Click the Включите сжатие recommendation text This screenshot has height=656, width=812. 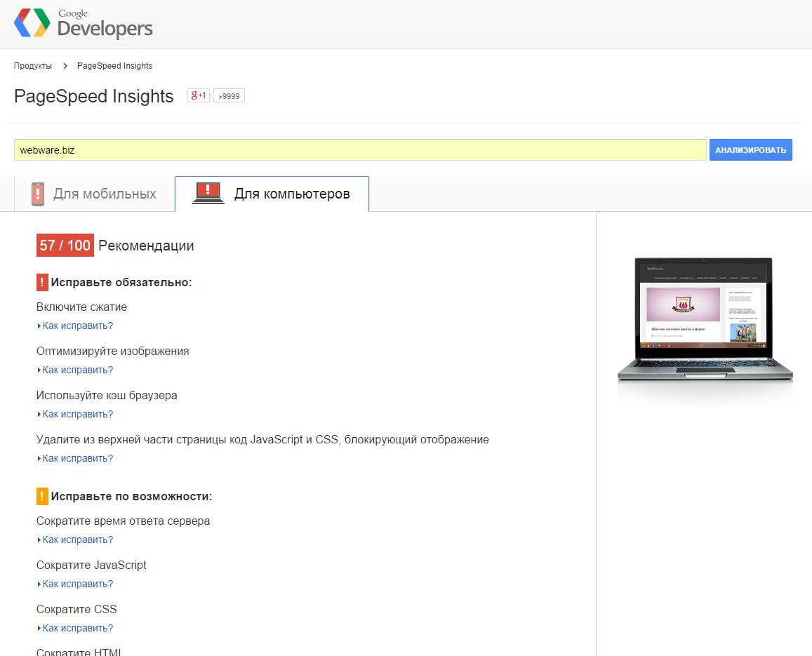coord(82,307)
